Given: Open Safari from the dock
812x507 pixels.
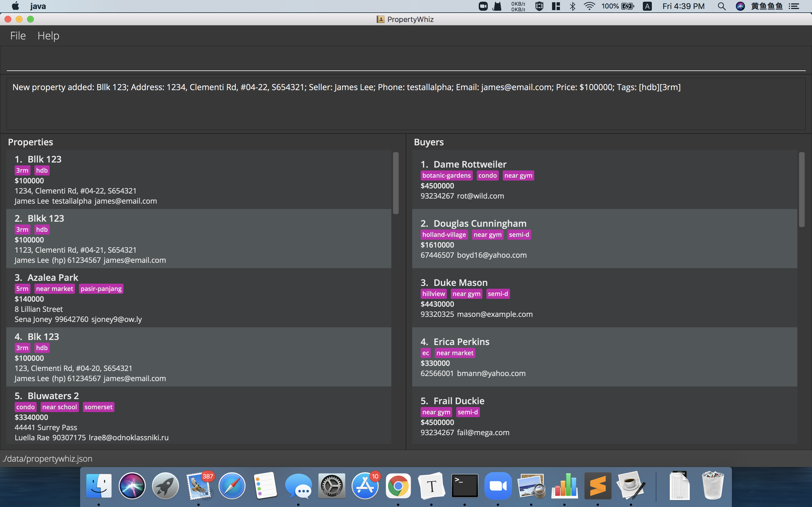Looking at the screenshot, I should (232, 486).
